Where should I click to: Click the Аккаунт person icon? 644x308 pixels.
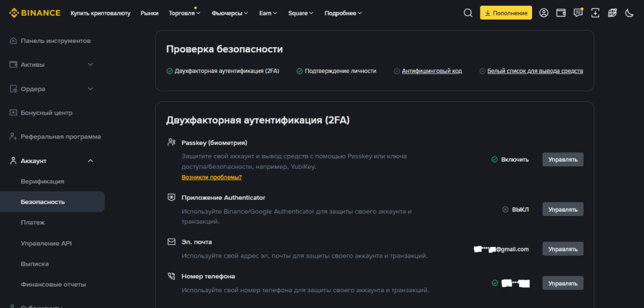pos(13,161)
